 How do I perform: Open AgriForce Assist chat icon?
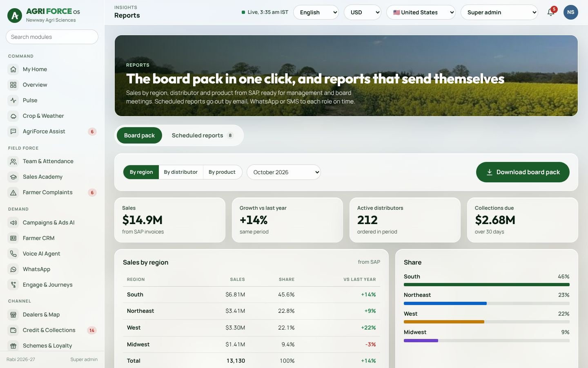(13, 132)
